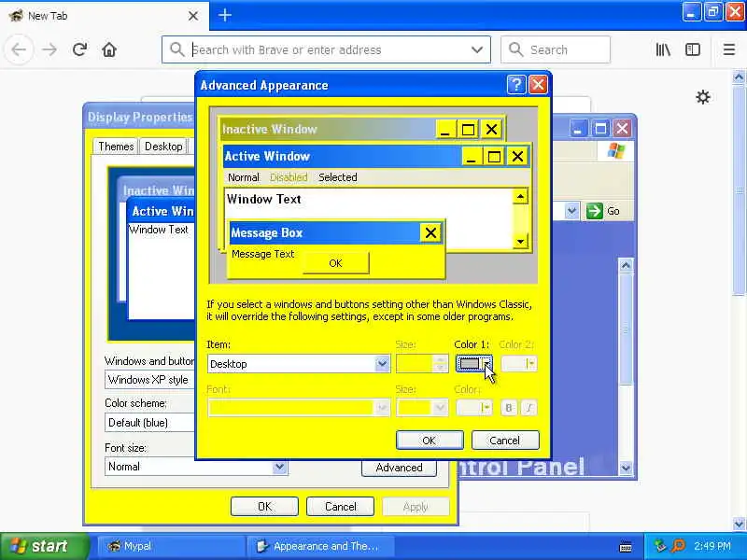Confirm Advanced Appearance with OK
The width and height of the screenshot is (747, 560).
click(x=430, y=441)
